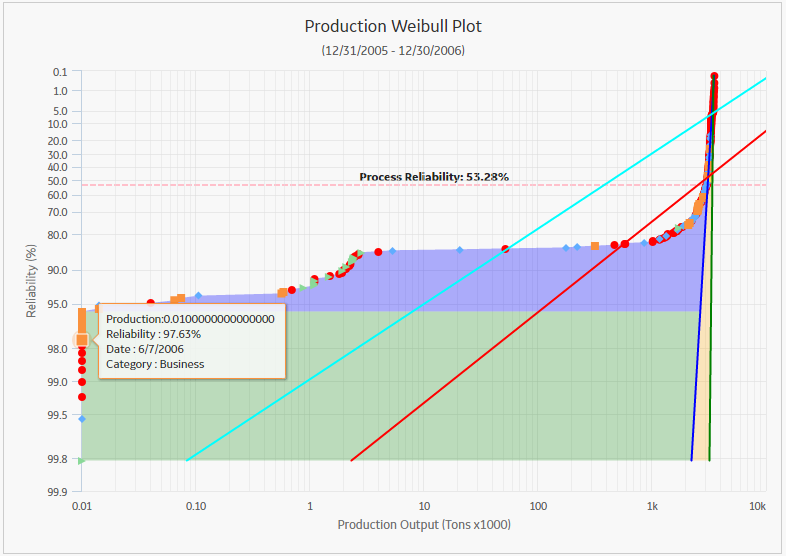Click the 99.5 label on the reliability axis
786x556 pixels.
pos(58,415)
